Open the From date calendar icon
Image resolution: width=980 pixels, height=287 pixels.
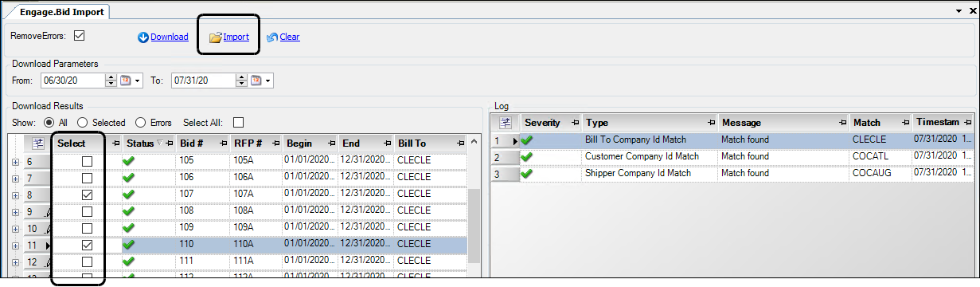[x=125, y=81]
